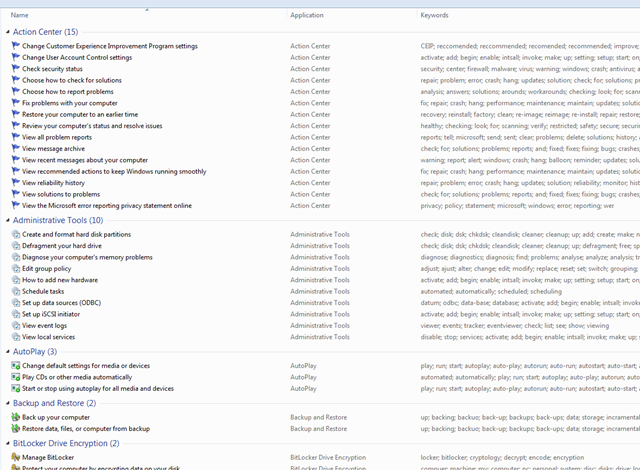Image resolution: width=640 pixels, height=470 pixels.
Task: Click gear icon beside Diagnose your computer's memory problems
Action: pos(16,257)
